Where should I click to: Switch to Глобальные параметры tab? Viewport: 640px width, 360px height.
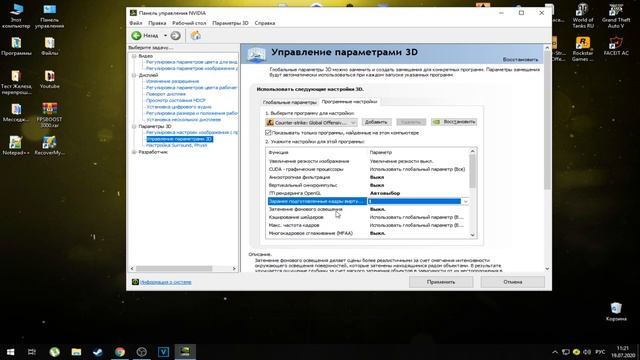pos(289,102)
